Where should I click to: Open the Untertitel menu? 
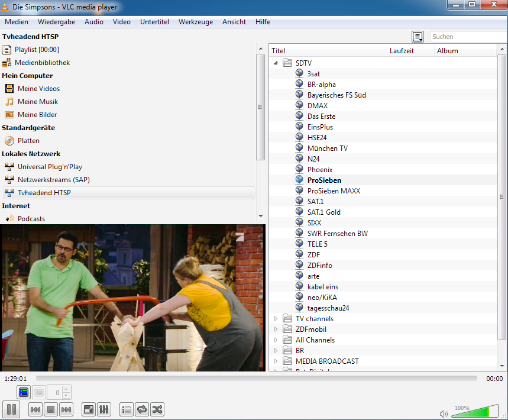tap(154, 22)
